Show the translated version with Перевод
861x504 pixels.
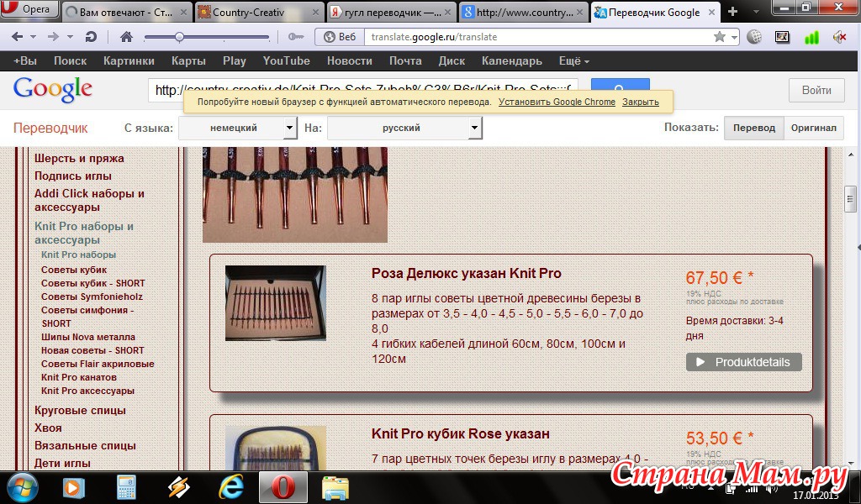pos(754,128)
